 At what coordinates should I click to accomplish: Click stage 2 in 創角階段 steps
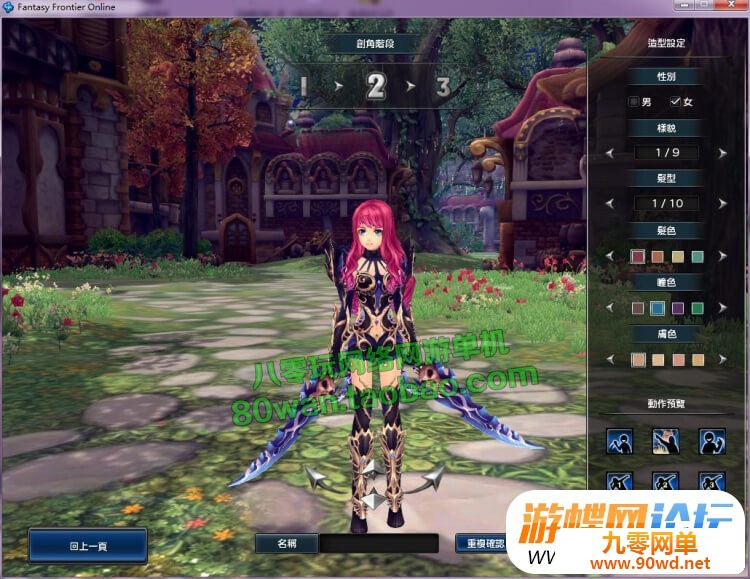point(376,87)
